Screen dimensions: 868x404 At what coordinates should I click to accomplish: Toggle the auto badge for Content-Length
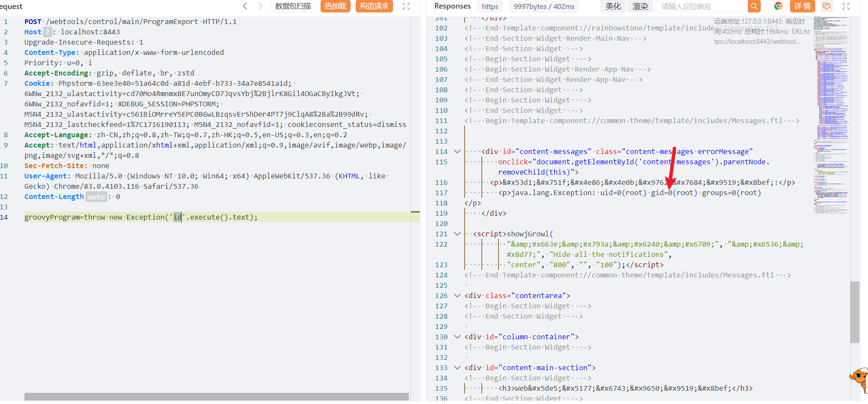pos(96,196)
